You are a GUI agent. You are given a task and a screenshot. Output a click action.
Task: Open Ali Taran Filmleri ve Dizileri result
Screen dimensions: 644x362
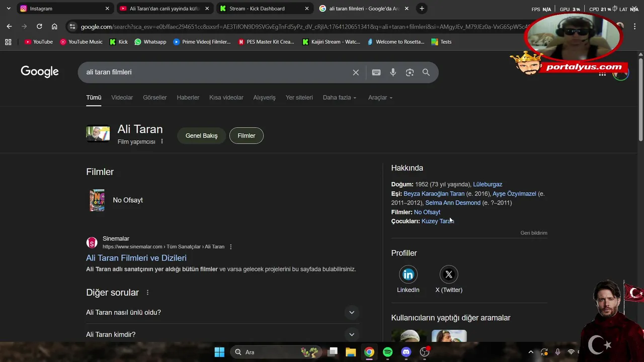136,258
